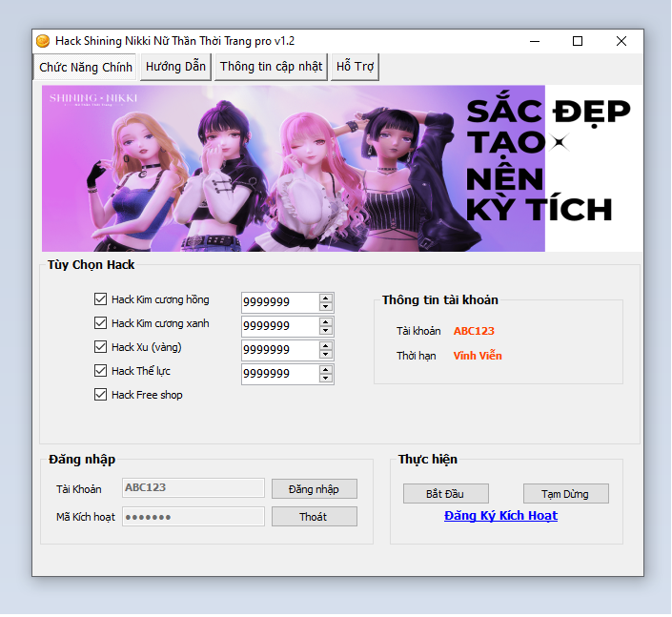Open the Thông tin cập nhật tab
Viewport: 672px width, 617px height.
[x=272, y=67]
